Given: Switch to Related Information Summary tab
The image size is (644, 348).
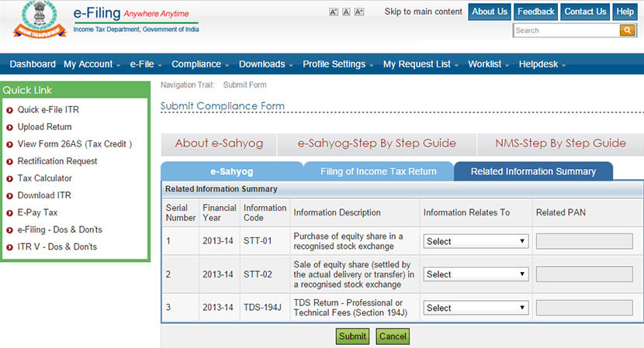Looking at the screenshot, I should pos(533,171).
